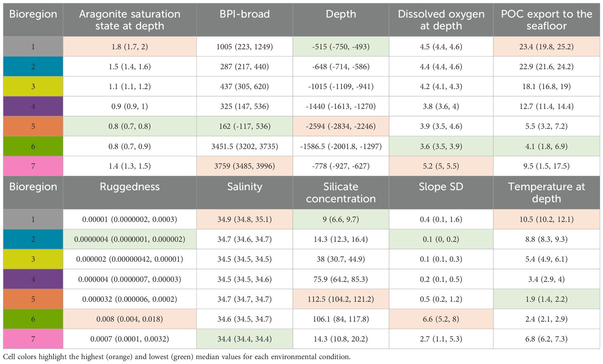Viewport: 603px width, 364px height.
Task: Click the teal Bioregion 2 swatch beside aragonite 1.5
Action: click(x=33, y=66)
